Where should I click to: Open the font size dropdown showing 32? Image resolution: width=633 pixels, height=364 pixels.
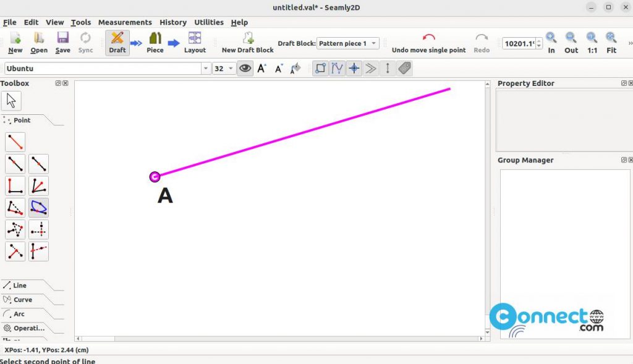[223, 68]
